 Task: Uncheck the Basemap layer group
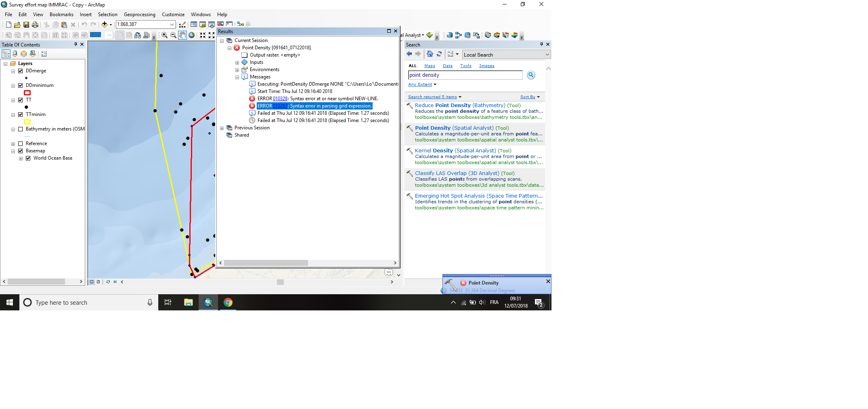[21, 151]
